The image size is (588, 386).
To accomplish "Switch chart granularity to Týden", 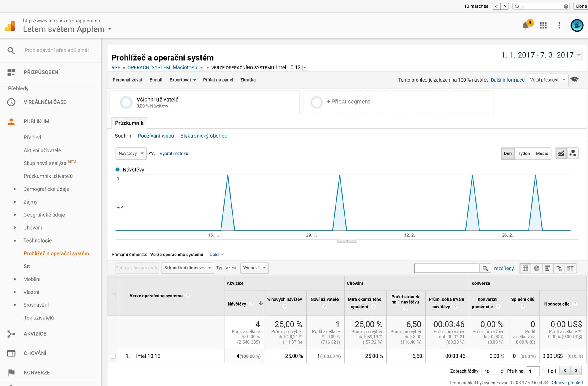I will [x=524, y=153].
